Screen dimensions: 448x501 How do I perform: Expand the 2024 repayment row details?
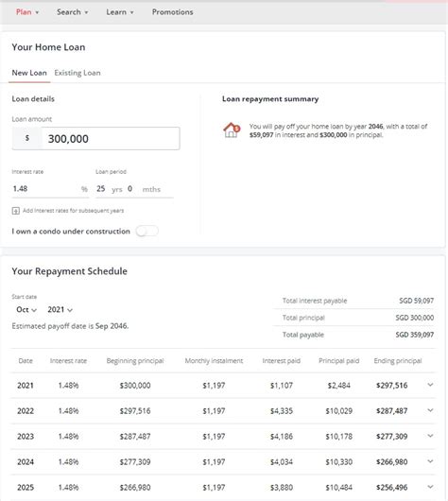(430, 461)
